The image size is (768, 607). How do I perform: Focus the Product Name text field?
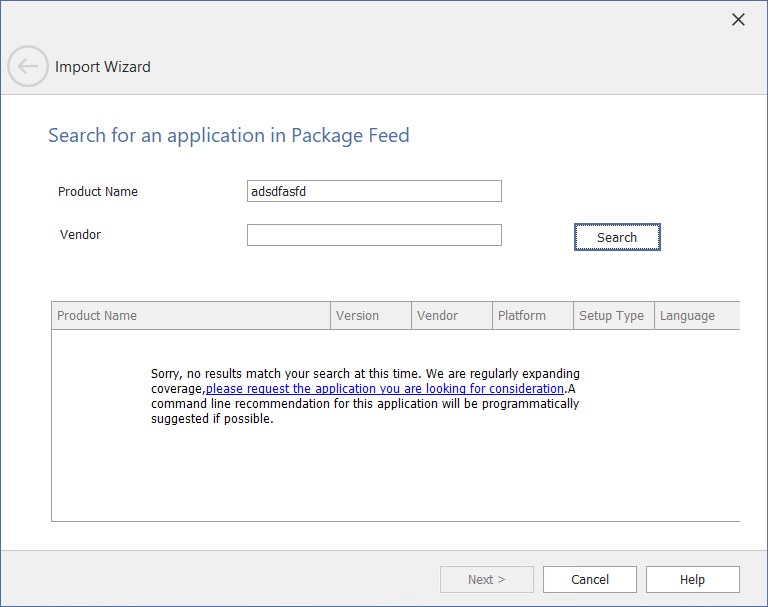374,191
